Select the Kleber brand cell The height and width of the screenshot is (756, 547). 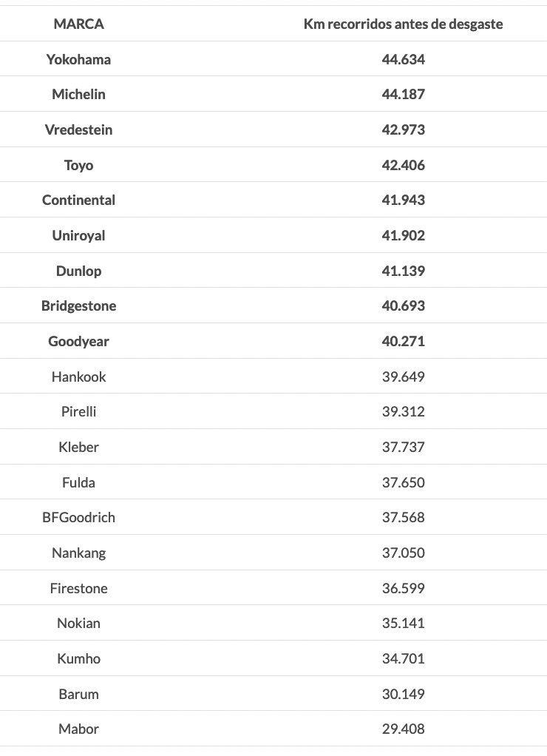click(x=78, y=447)
